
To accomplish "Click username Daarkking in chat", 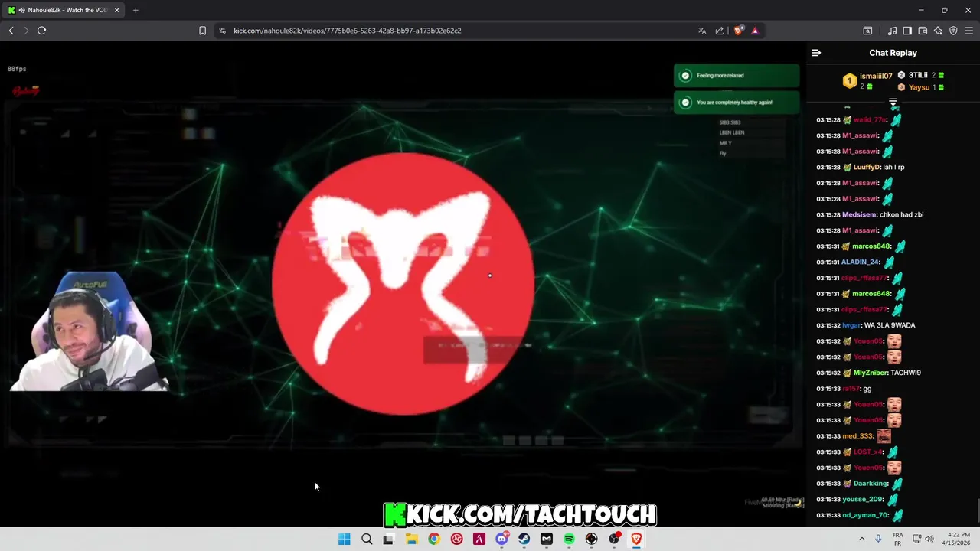I will (871, 484).
